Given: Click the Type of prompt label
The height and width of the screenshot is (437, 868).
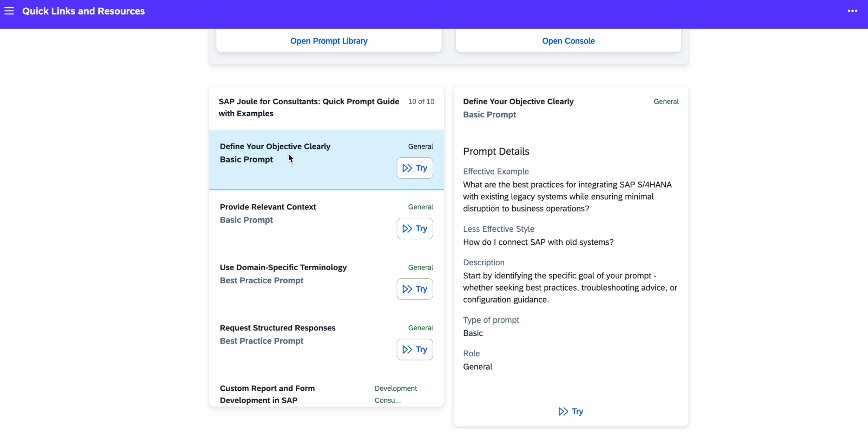Looking at the screenshot, I should (x=491, y=320).
